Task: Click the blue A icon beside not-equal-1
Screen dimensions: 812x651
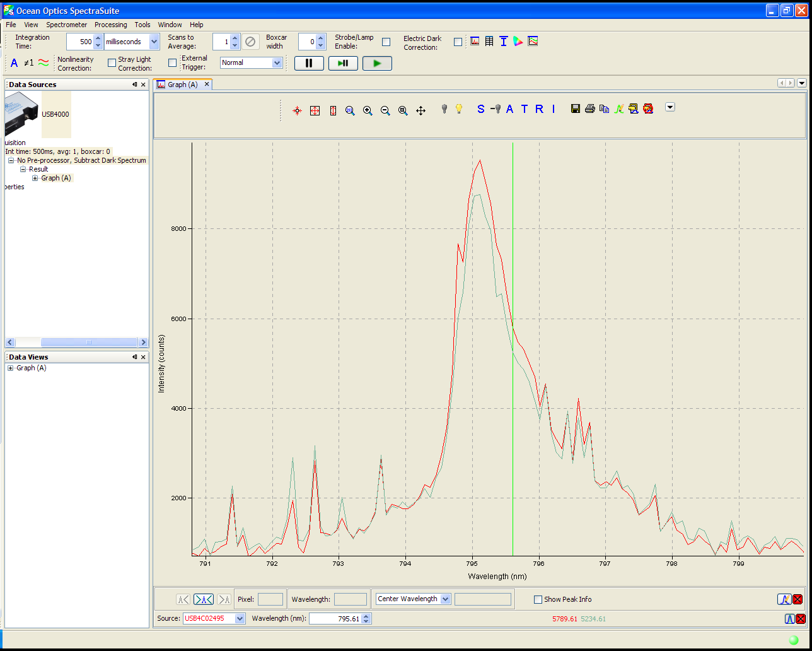Action: coord(14,62)
